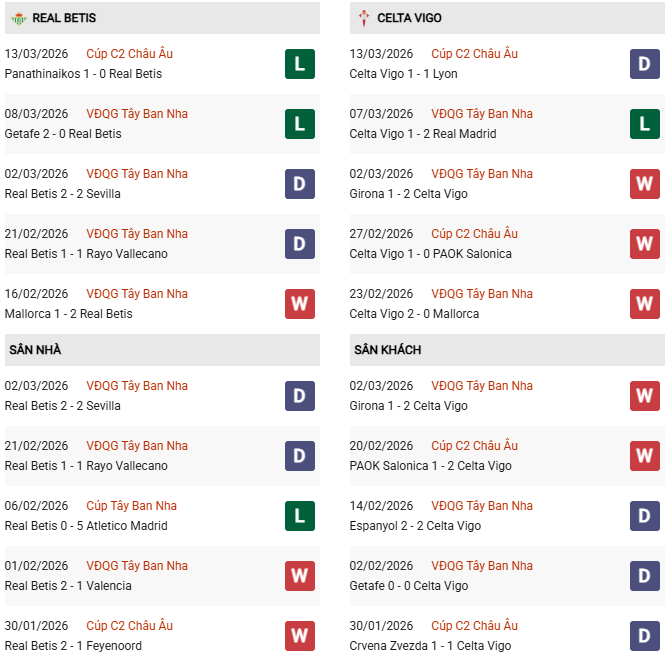Click the W badge for Mallorca 1-2 Real Betis

coord(300,304)
